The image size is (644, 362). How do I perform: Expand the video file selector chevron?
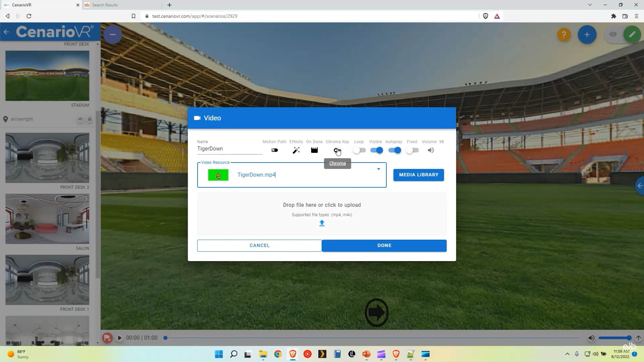(x=379, y=169)
